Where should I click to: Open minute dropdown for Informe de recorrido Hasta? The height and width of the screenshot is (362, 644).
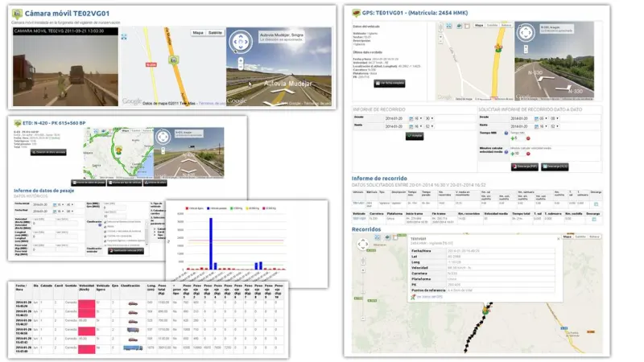tap(430, 126)
